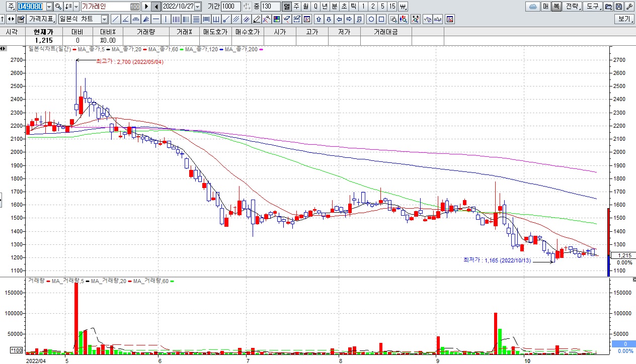Select the horizontal line tool
Viewport: 636px width, 364px height.
[156, 19]
